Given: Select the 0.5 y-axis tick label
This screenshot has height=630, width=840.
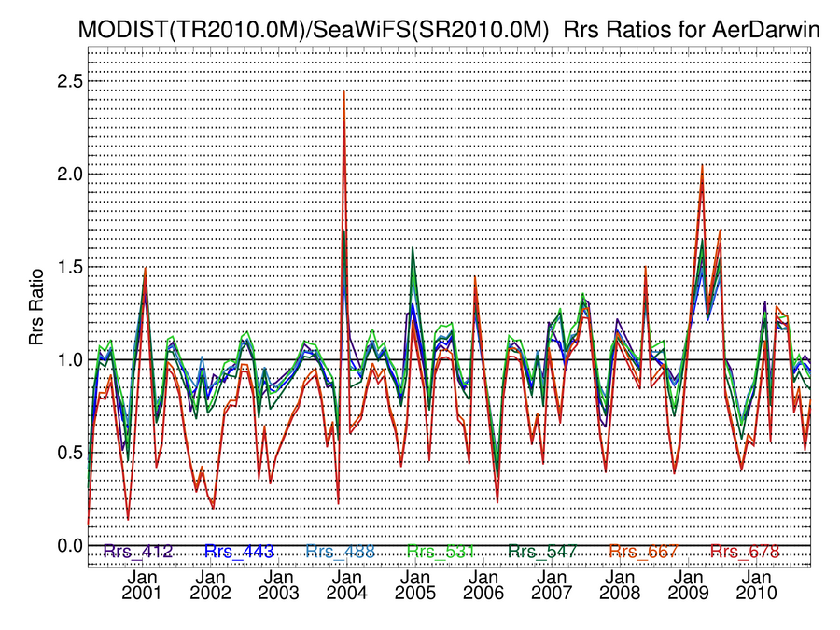Looking at the screenshot, I should point(70,453).
